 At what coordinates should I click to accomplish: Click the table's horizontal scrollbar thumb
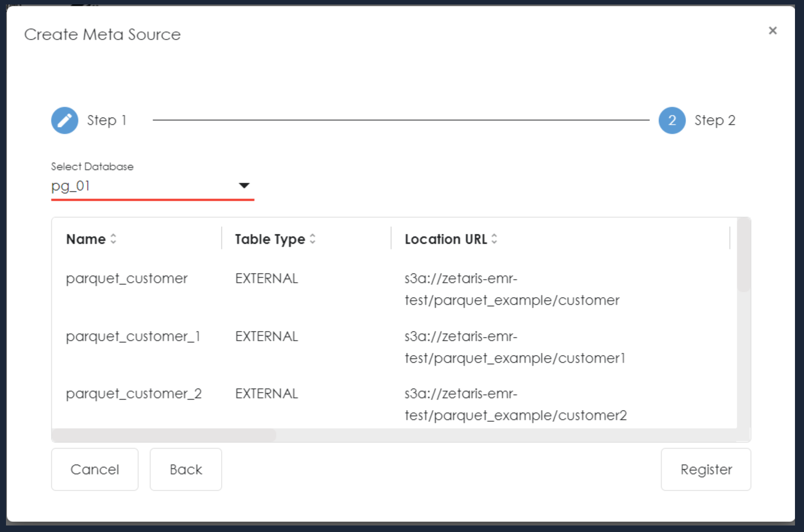click(x=164, y=435)
